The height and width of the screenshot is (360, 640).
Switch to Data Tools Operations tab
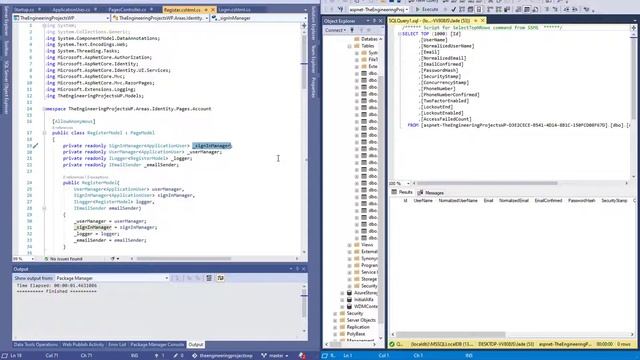click(x=36, y=345)
